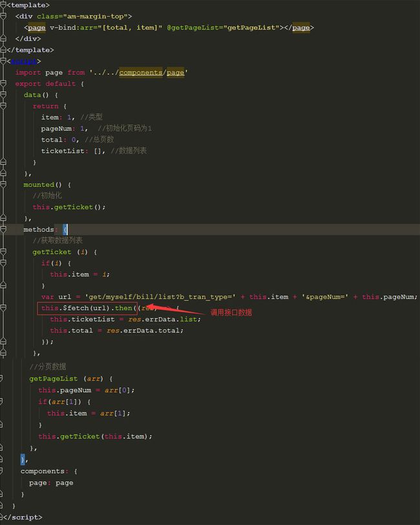Click 'components' in the import path
Image resolution: width=420 pixels, height=525 pixels.
pyautogui.click(x=141, y=72)
